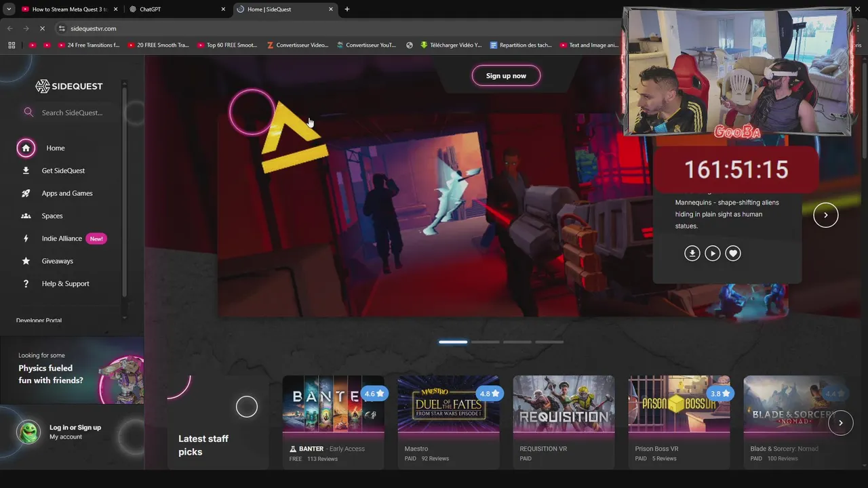This screenshot has height=488, width=868.
Task: Click the browser back arrow
Action: click(9, 28)
